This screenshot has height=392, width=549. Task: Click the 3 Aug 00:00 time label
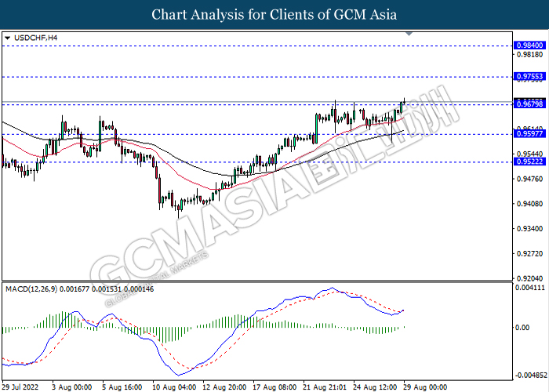[72, 387]
